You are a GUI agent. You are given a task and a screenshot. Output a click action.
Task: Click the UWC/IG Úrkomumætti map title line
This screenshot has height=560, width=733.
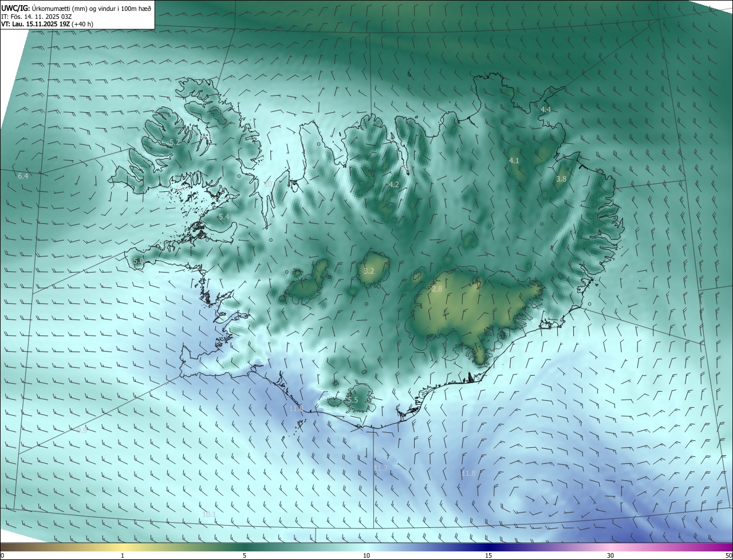(x=76, y=8)
